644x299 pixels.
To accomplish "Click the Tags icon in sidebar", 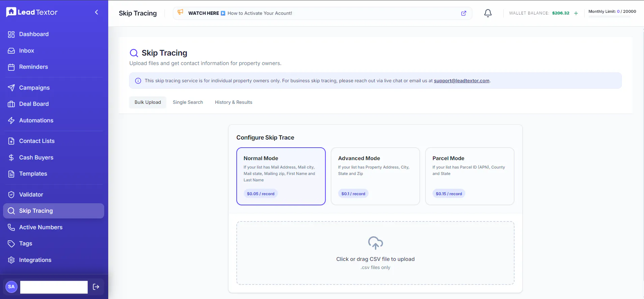I will 11,244.
